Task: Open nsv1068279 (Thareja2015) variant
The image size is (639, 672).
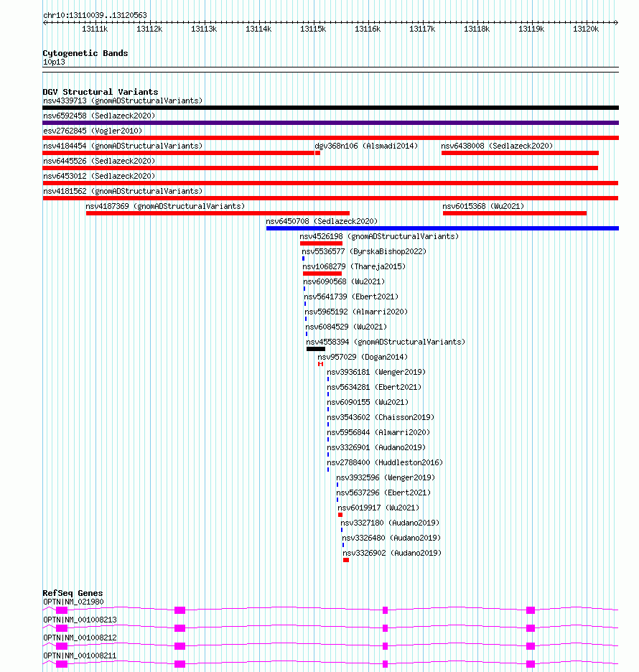Action: [x=354, y=266]
